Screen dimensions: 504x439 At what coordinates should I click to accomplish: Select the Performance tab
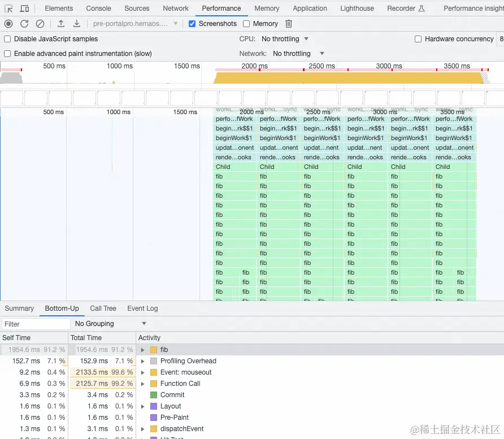tap(221, 8)
